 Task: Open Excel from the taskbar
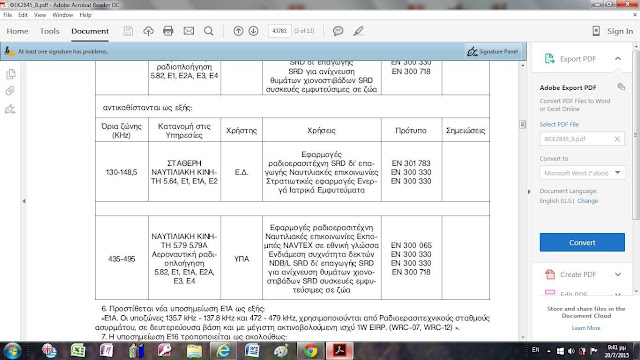point(78,351)
